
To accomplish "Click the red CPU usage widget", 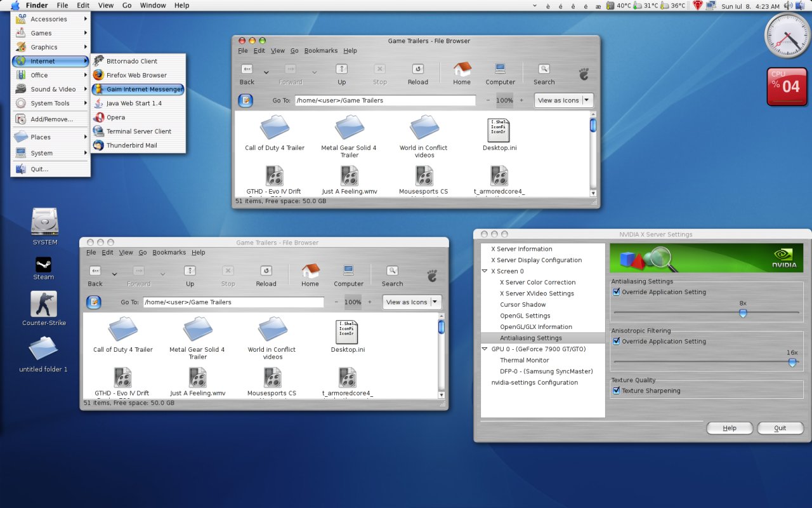I will pyautogui.click(x=787, y=86).
